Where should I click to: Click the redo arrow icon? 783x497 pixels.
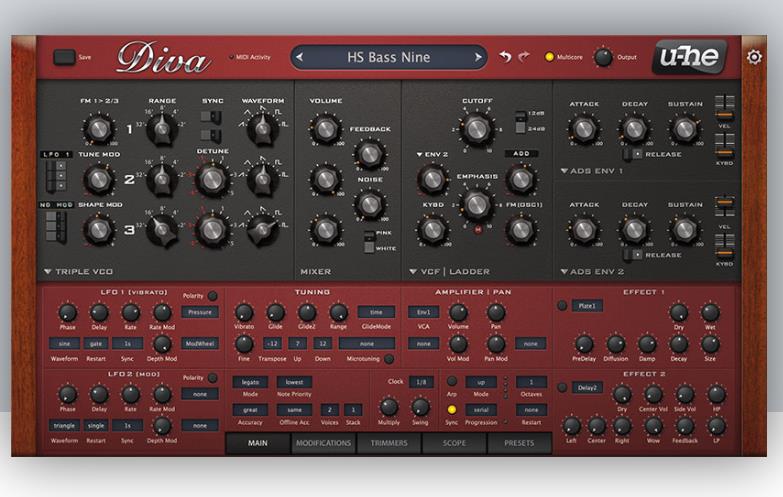pyautogui.click(x=524, y=57)
